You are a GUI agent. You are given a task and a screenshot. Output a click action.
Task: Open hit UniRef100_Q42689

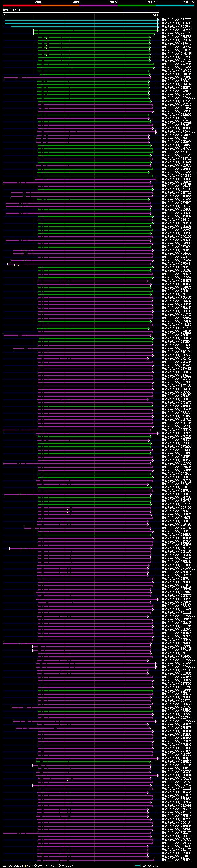click(177, 23)
